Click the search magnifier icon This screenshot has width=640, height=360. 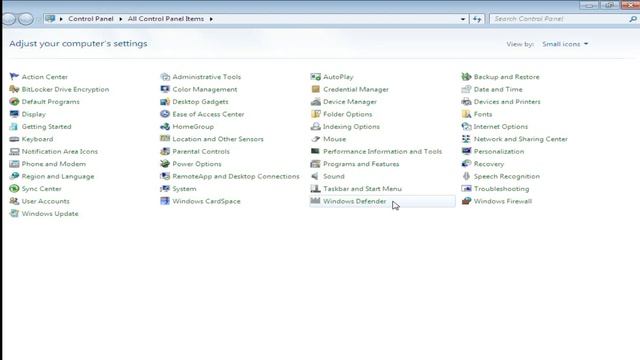pyautogui.click(x=633, y=19)
